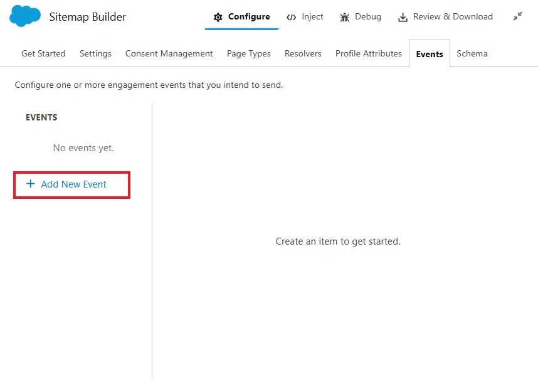This screenshot has width=538, height=392.
Task: Open the Page Types tab
Action: pos(249,53)
